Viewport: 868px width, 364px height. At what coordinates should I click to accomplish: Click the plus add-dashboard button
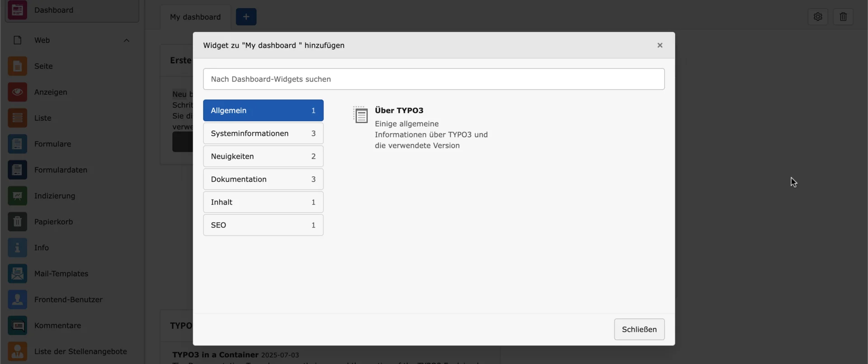246,17
